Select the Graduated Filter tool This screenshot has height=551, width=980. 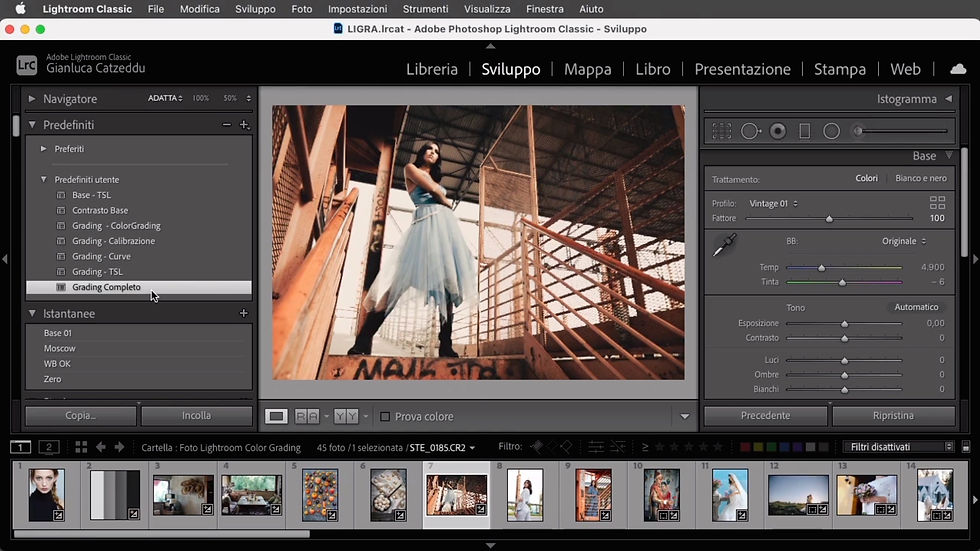pyautogui.click(x=804, y=131)
